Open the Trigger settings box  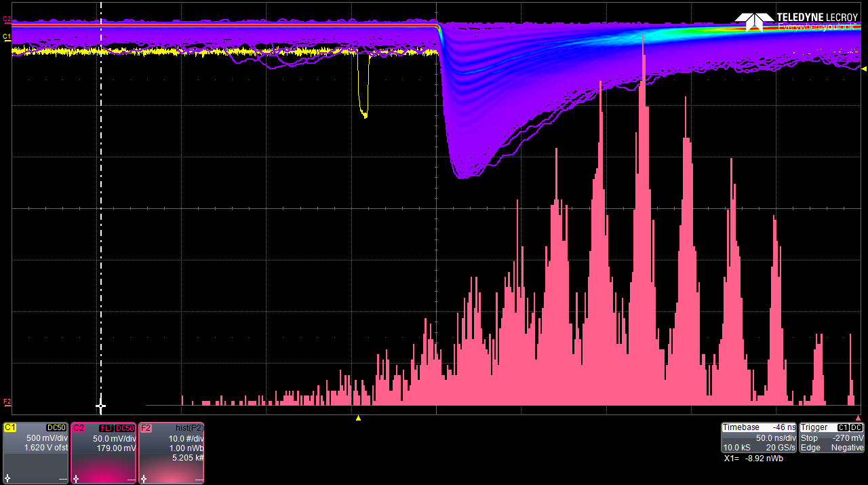(x=832, y=438)
